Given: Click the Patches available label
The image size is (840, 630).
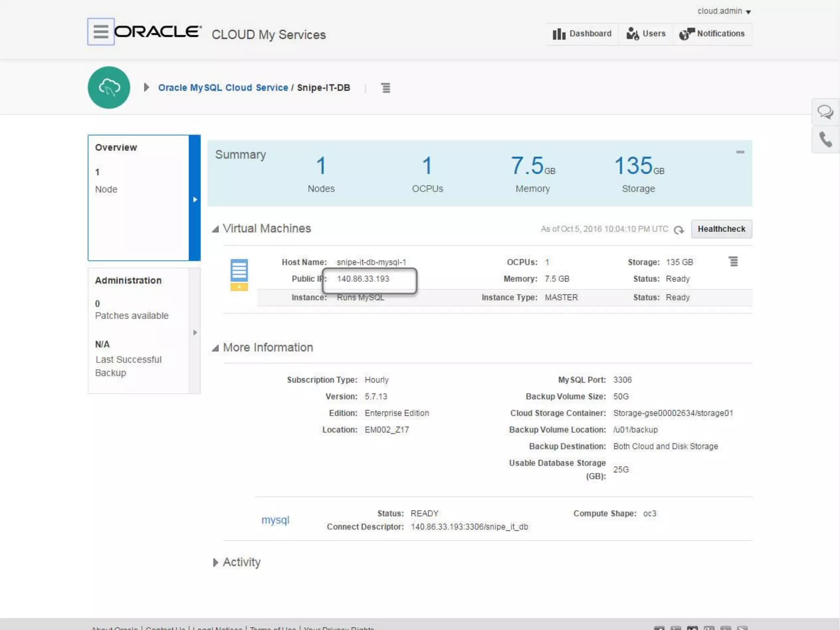Looking at the screenshot, I should tap(132, 315).
